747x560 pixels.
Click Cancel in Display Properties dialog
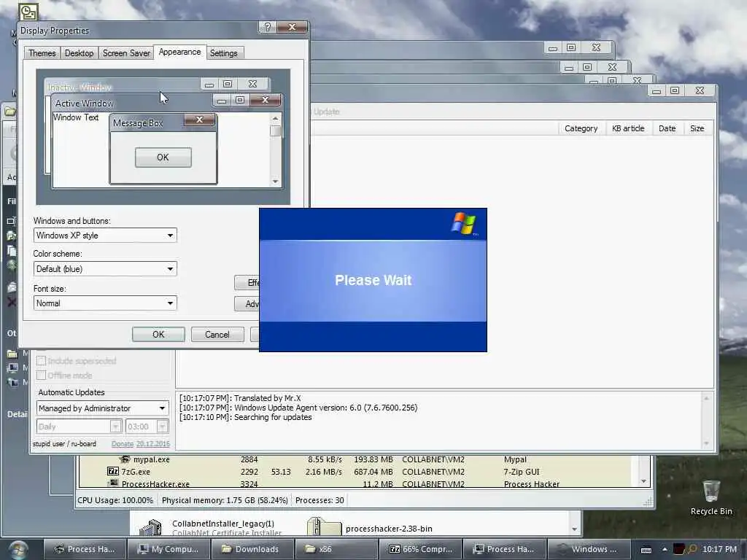(217, 334)
